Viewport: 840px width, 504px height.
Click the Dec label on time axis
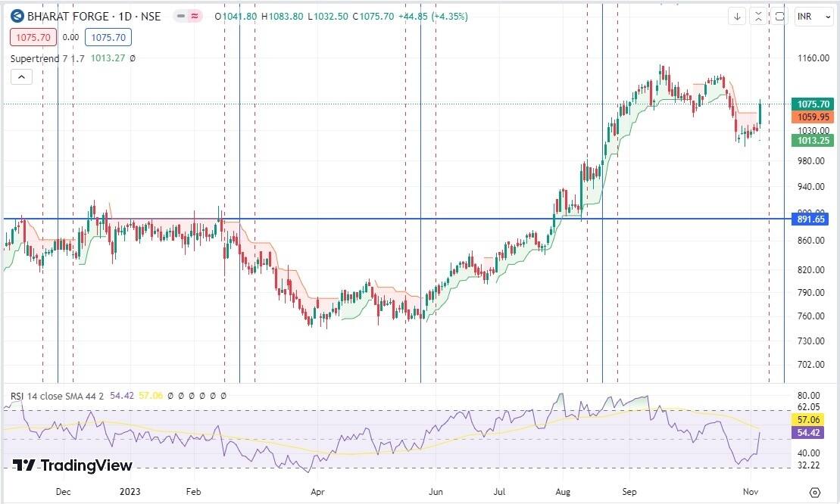63,492
